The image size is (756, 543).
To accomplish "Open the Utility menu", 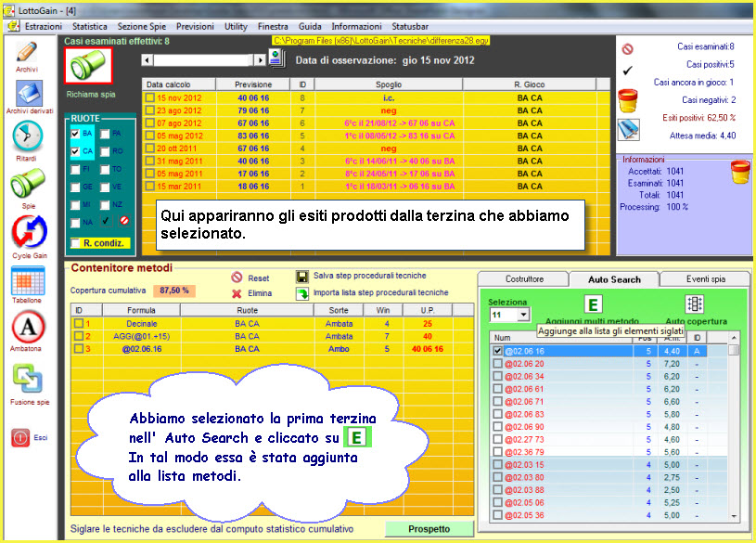I will point(236,27).
